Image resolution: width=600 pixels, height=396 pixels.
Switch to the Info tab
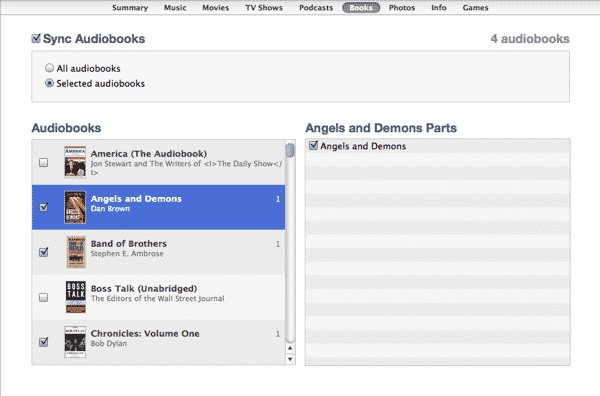point(439,8)
